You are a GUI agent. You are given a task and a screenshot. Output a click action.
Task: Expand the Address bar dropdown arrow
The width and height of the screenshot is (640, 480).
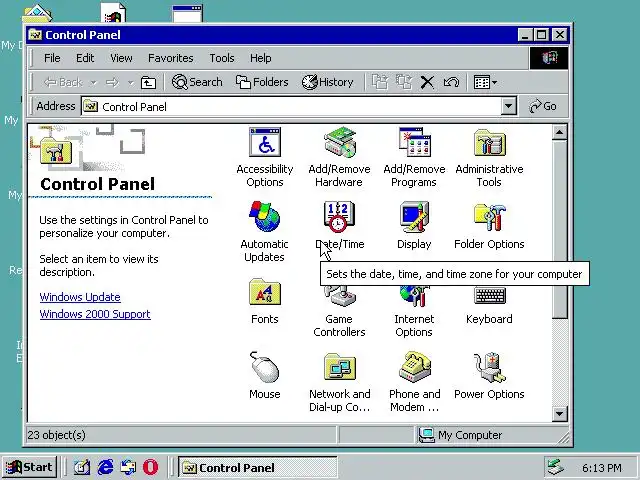click(508, 107)
